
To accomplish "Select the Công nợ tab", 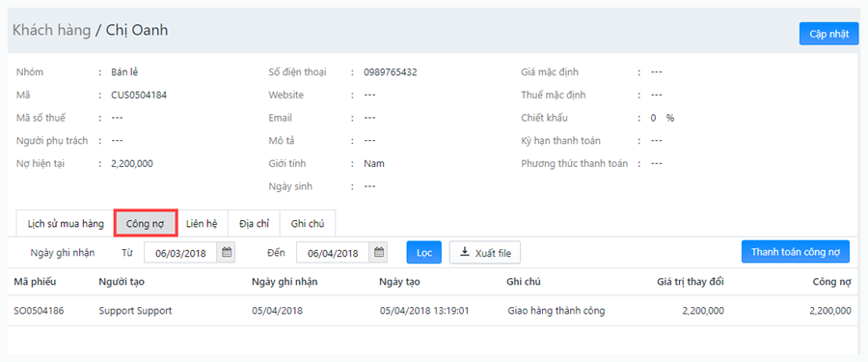I will click(146, 224).
